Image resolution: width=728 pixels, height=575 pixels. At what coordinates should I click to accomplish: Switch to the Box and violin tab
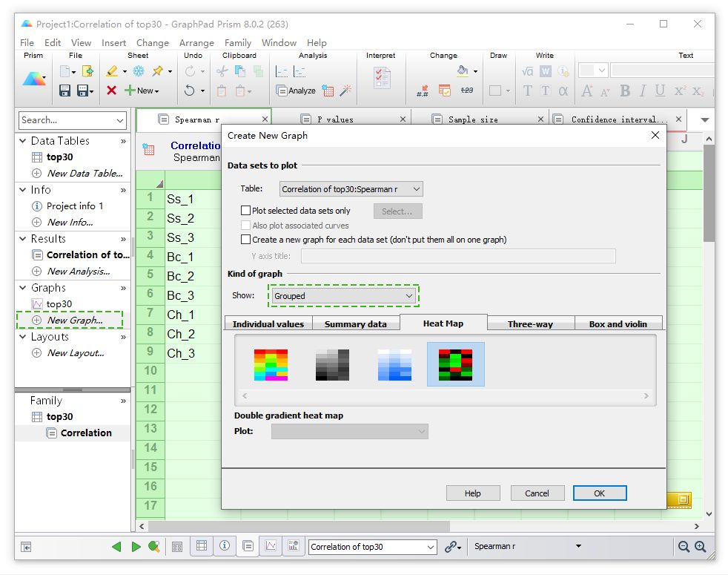point(618,324)
